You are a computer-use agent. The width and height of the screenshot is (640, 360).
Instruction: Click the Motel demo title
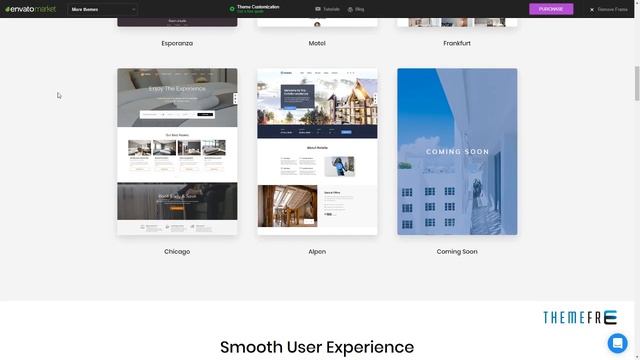(x=317, y=43)
